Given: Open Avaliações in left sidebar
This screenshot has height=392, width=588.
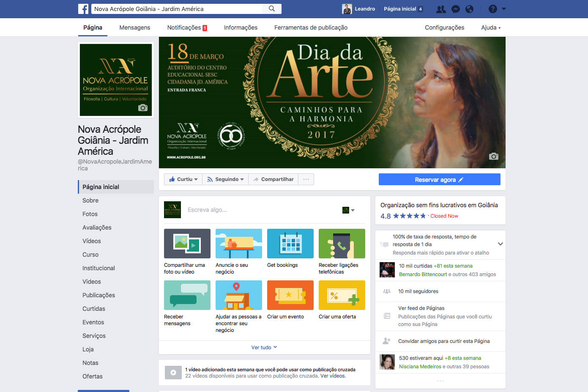Looking at the screenshot, I should point(97,228).
